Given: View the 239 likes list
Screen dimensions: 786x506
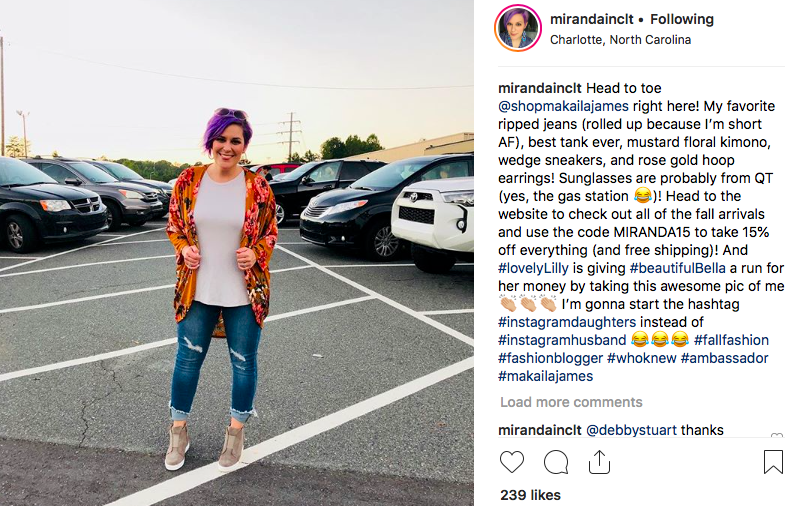Looking at the screenshot, I should (x=530, y=495).
